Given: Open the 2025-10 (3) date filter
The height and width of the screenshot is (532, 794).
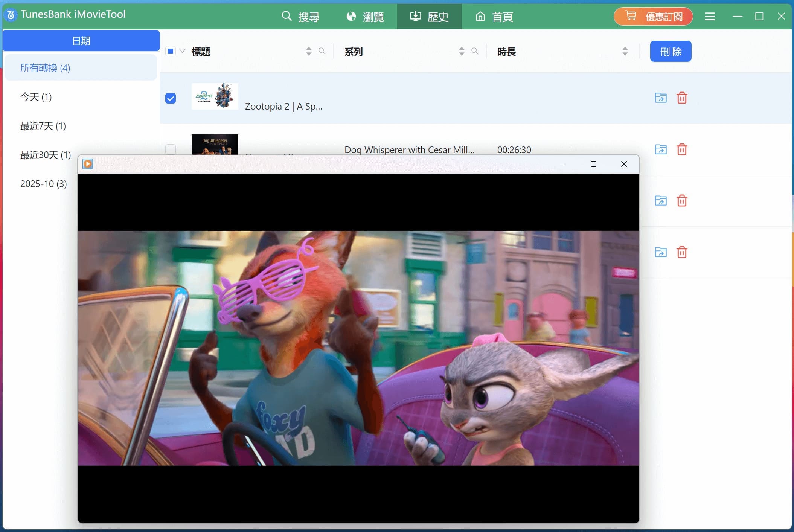Looking at the screenshot, I should click(x=43, y=184).
